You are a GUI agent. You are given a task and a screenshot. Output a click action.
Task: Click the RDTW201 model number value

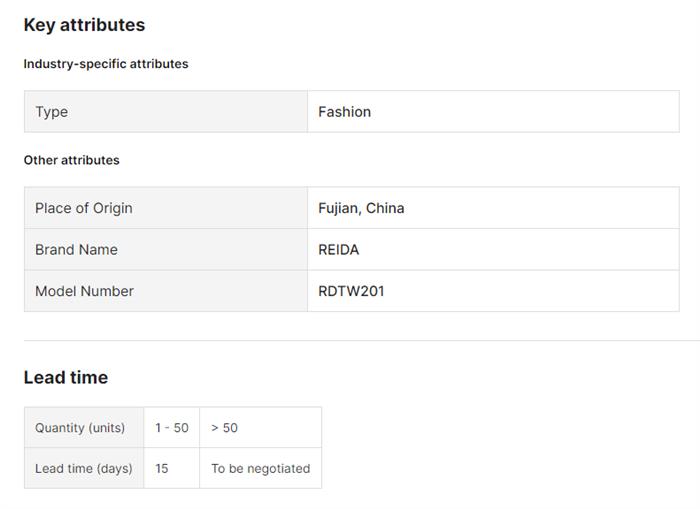pos(351,291)
